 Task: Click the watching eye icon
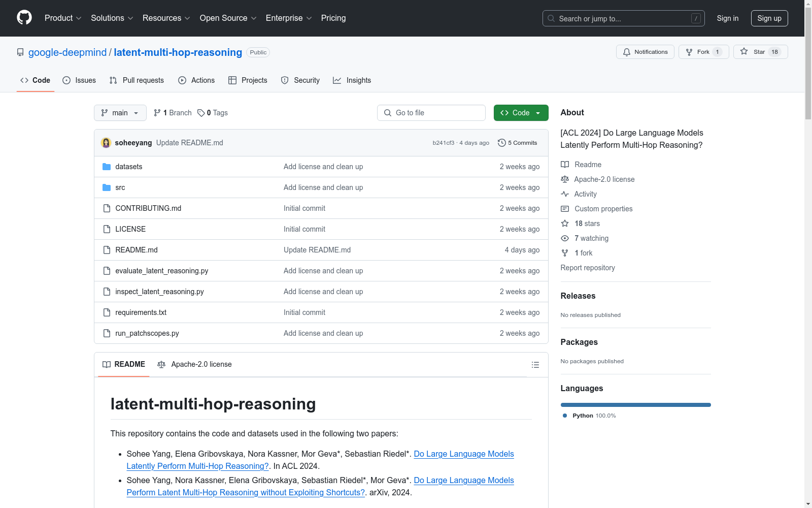[x=565, y=238]
